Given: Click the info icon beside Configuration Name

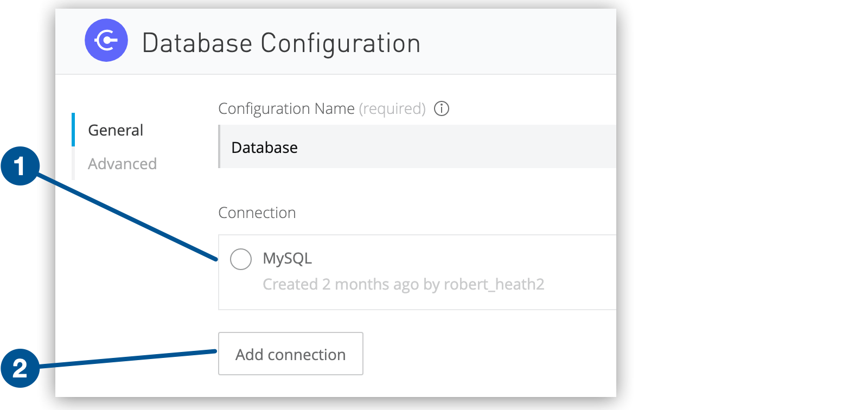Looking at the screenshot, I should (442, 108).
